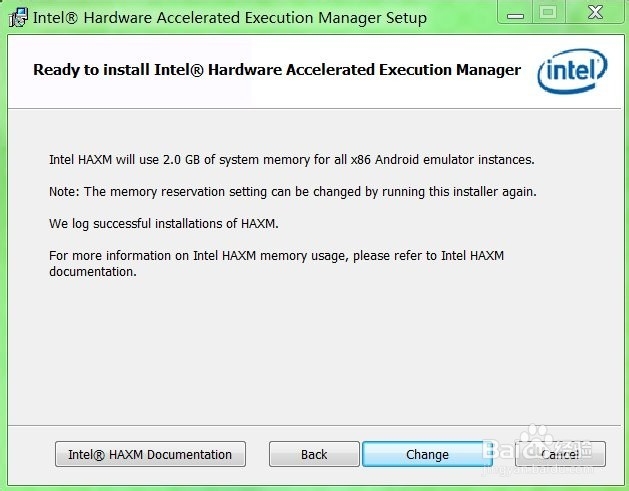This screenshot has height=491, width=629.
Task: Cancel the HAXM setup
Action: pyautogui.click(x=560, y=454)
